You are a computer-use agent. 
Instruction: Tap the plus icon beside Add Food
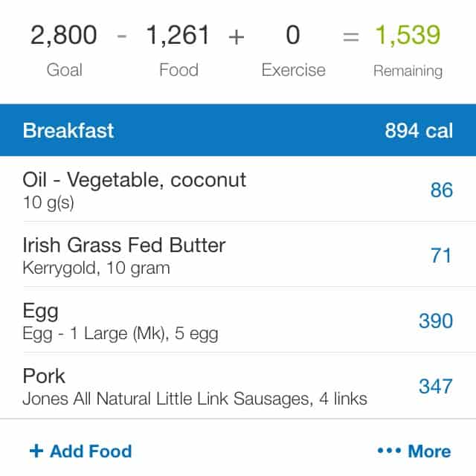click(x=36, y=451)
